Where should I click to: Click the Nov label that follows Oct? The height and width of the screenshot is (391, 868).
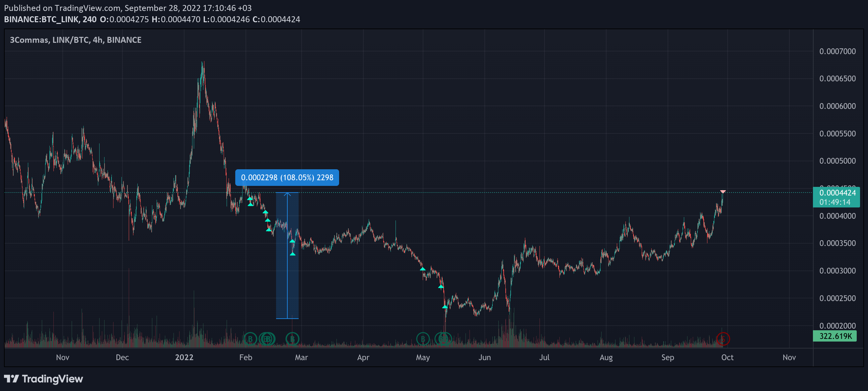pyautogui.click(x=789, y=357)
